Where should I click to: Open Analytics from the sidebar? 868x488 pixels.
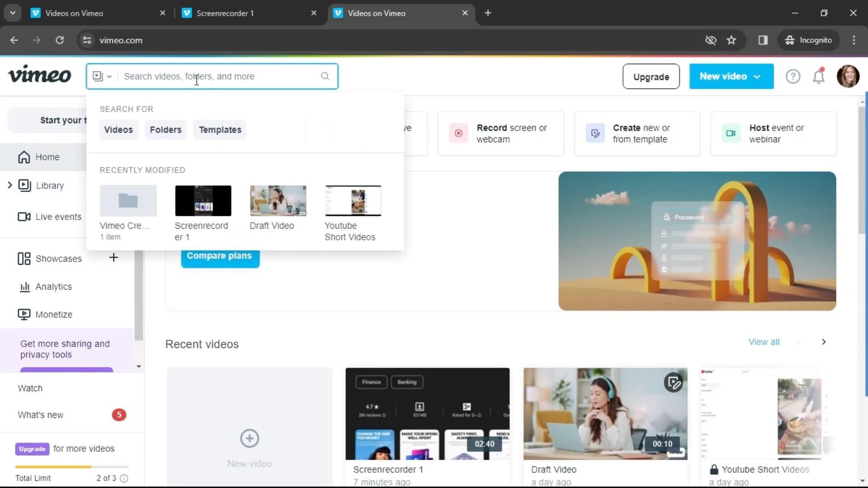tap(53, 287)
